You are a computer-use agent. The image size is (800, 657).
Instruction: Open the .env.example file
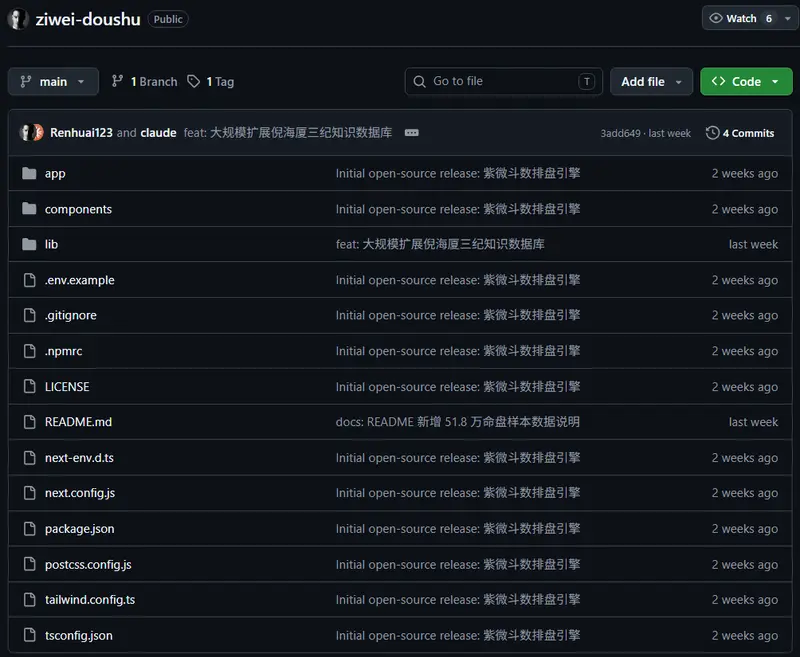coord(80,280)
